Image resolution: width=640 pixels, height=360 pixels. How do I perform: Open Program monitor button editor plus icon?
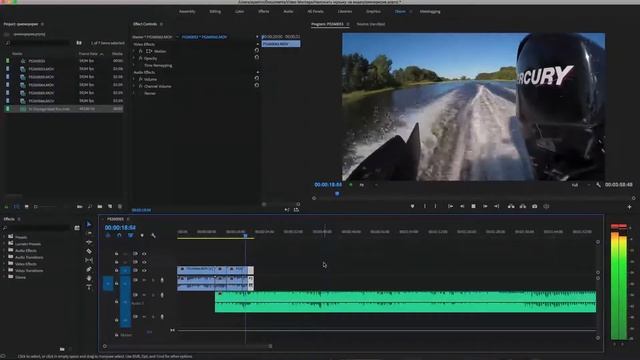coord(629,207)
